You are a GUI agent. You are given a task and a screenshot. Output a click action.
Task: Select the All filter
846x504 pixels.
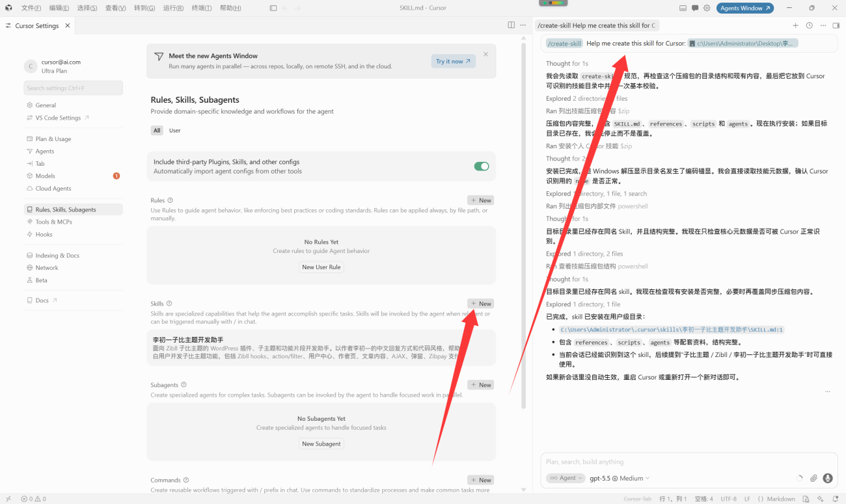(x=157, y=131)
